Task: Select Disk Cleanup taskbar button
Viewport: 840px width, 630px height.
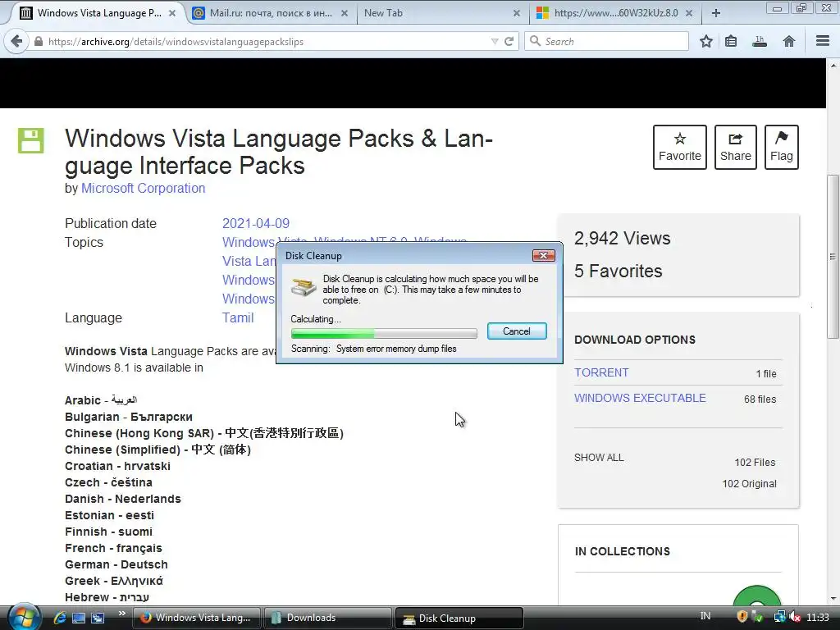Action: (x=459, y=618)
